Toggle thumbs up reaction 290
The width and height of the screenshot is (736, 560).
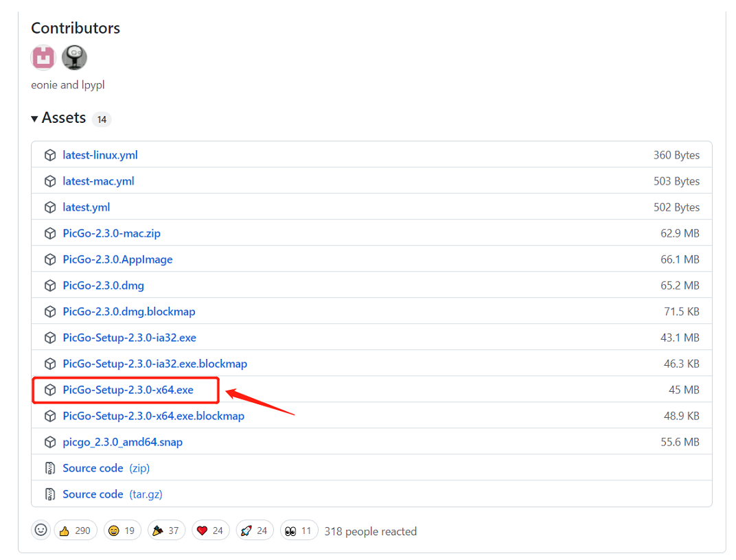pyautogui.click(x=76, y=530)
